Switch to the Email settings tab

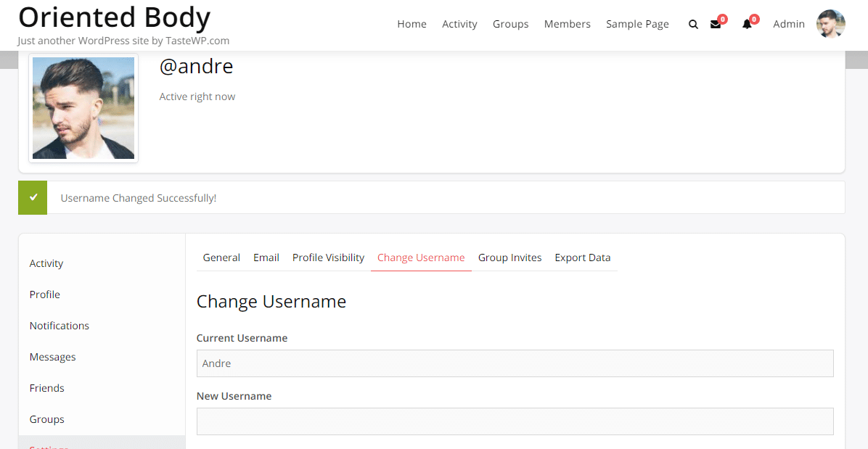[x=266, y=258]
